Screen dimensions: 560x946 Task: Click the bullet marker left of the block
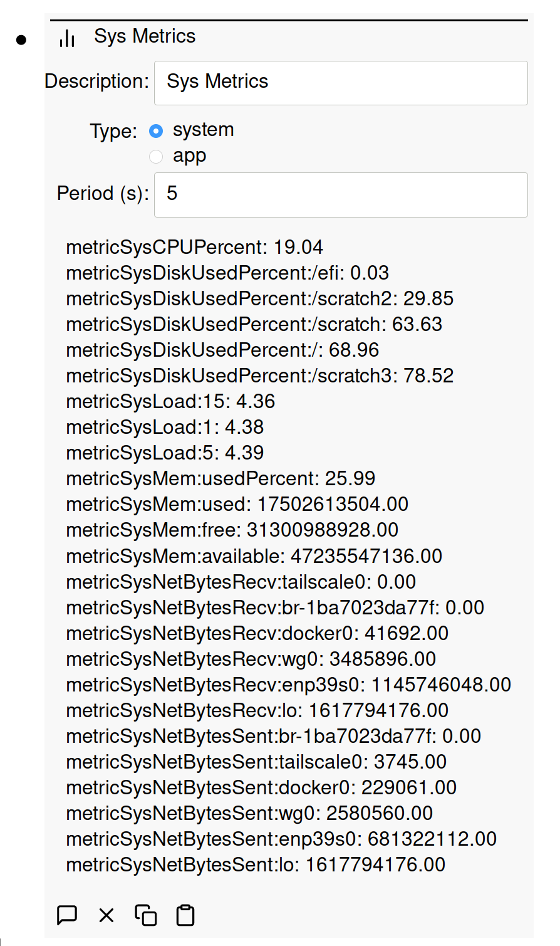pyautogui.click(x=22, y=39)
